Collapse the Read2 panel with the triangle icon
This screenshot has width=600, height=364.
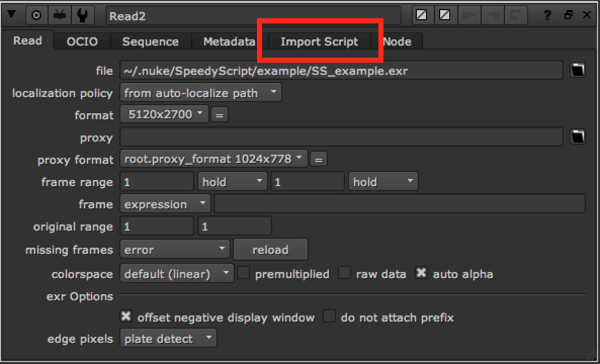pos(12,15)
